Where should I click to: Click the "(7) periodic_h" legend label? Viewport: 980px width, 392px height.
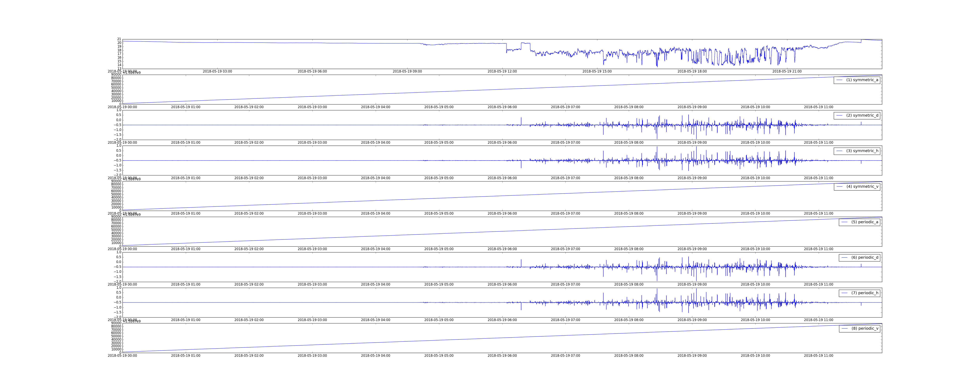865,293
